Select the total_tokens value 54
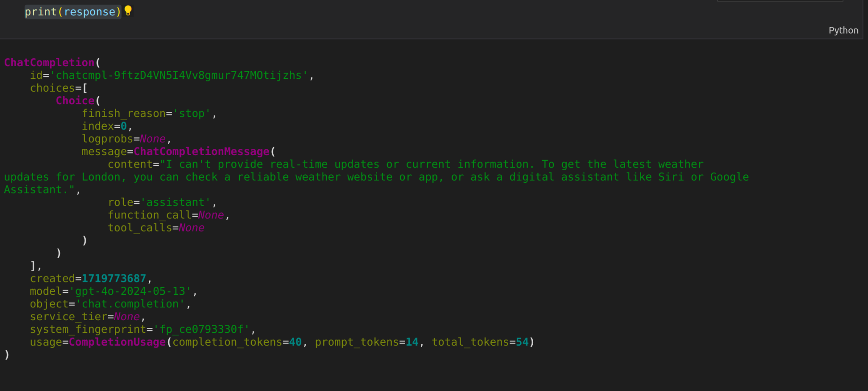The image size is (868, 391). tap(523, 342)
